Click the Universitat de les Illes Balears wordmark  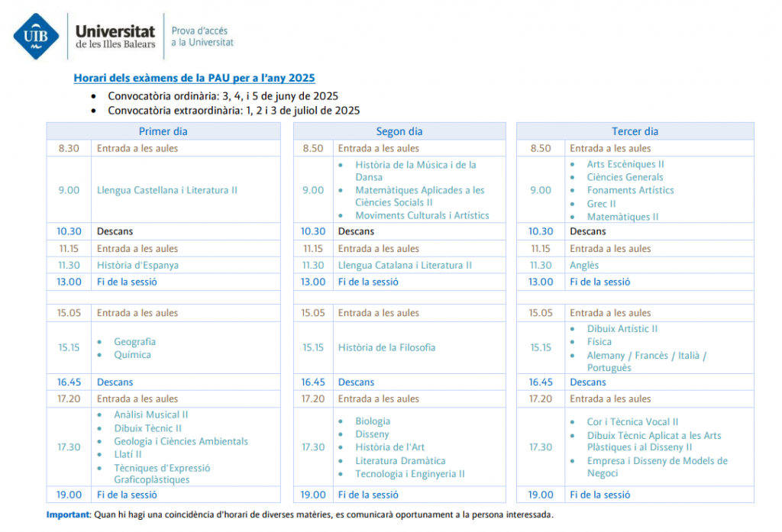115,37
